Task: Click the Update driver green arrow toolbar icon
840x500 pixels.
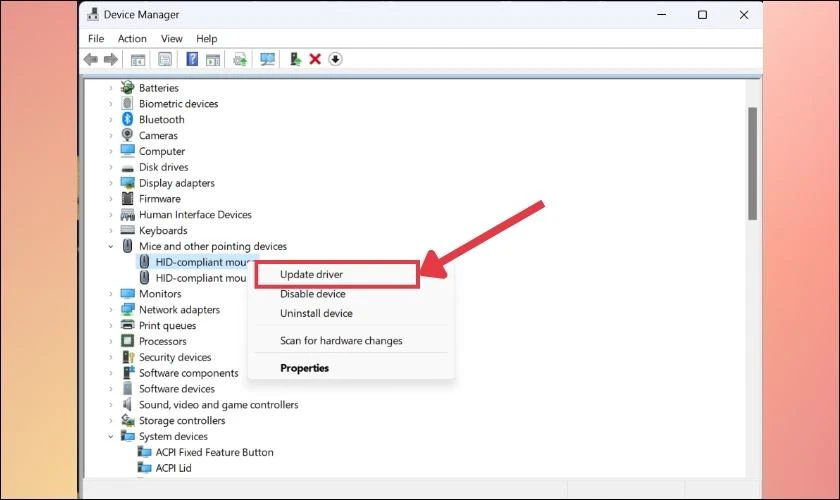Action: 295,59
